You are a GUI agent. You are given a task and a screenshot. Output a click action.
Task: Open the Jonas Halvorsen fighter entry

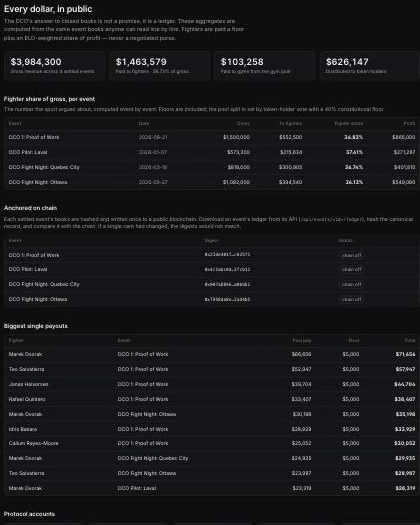[28, 384]
